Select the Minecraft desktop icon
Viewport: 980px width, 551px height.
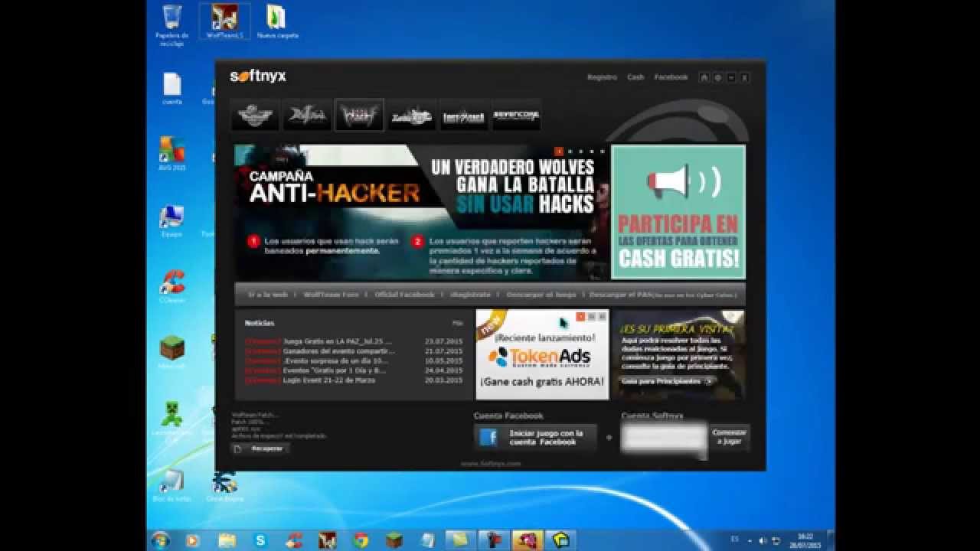(172, 353)
